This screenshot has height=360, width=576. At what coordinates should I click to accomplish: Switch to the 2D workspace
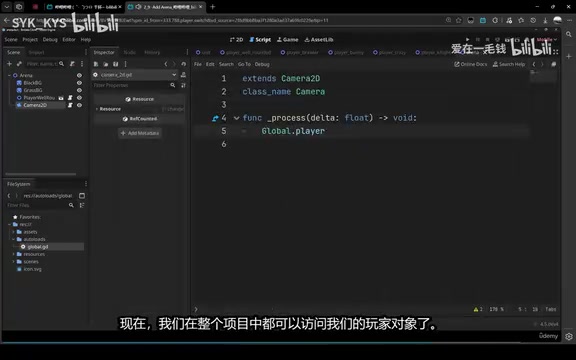tap(236, 40)
